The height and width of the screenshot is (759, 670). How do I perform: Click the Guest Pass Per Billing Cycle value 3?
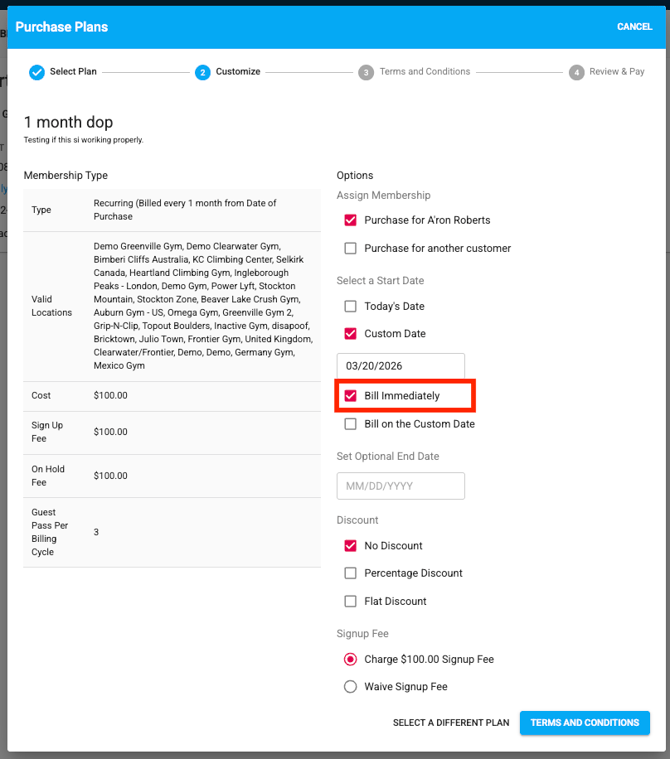tap(96, 532)
